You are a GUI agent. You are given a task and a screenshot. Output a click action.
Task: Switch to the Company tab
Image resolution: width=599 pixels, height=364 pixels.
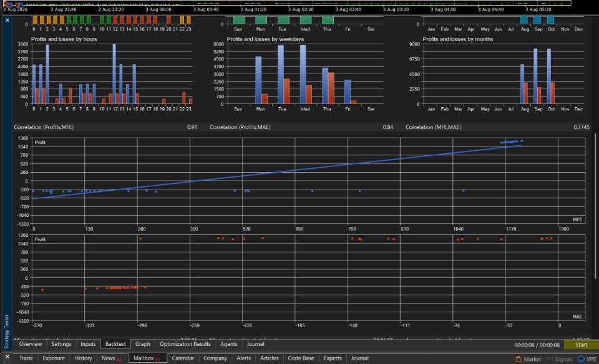pos(215,358)
